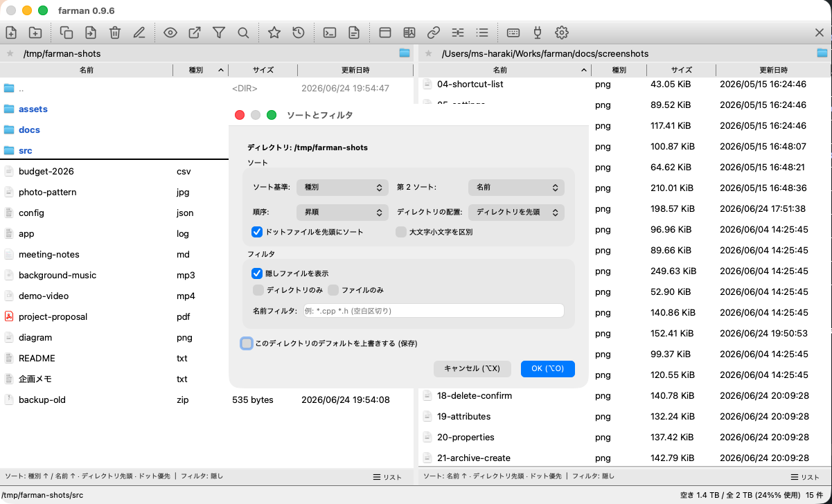Click the move file toolbar icon
The width and height of the screenshot is (832, 504).
click(x=91, y=33)
